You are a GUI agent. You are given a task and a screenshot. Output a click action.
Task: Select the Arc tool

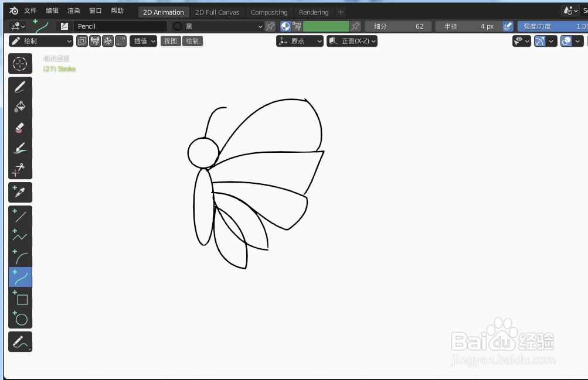(21, 256)
